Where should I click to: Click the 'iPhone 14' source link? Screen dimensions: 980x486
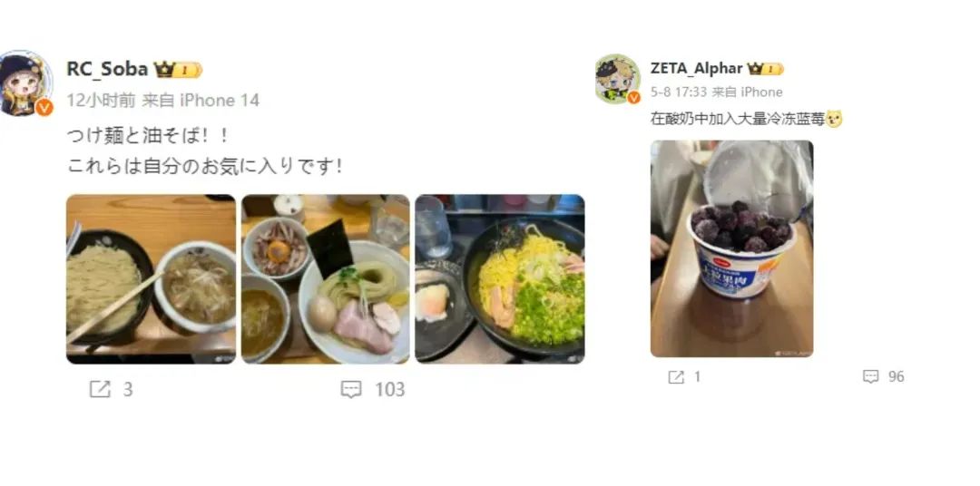[x=220, y=101]
